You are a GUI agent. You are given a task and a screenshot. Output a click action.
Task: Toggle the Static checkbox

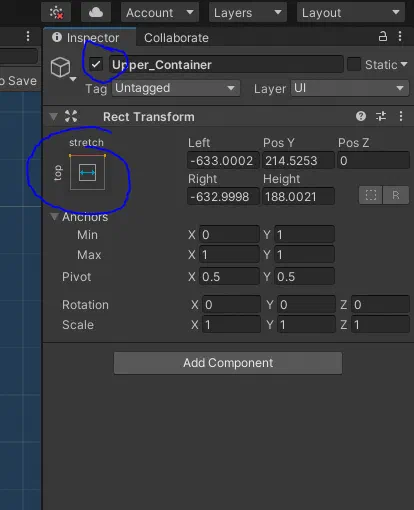point(354,64)
